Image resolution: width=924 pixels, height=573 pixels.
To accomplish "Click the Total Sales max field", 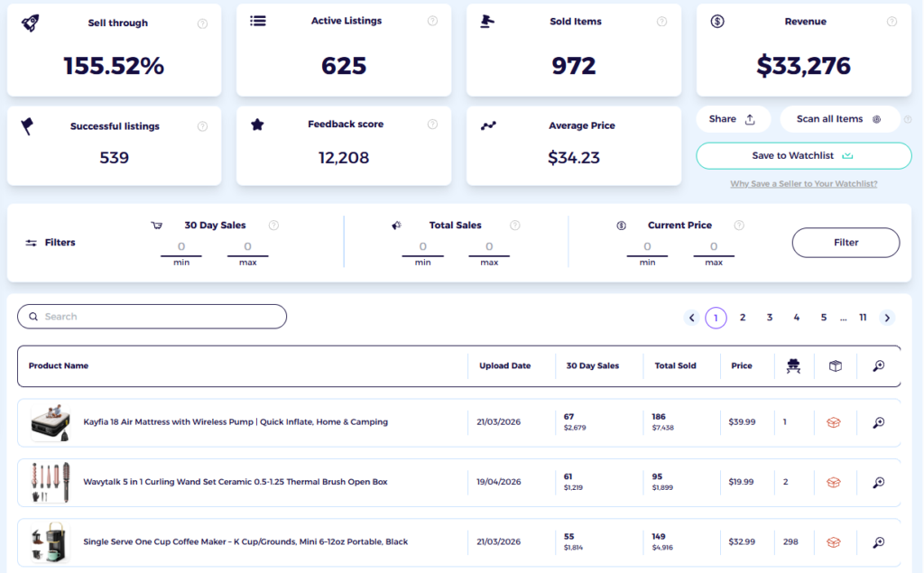I will coord(489,247).
